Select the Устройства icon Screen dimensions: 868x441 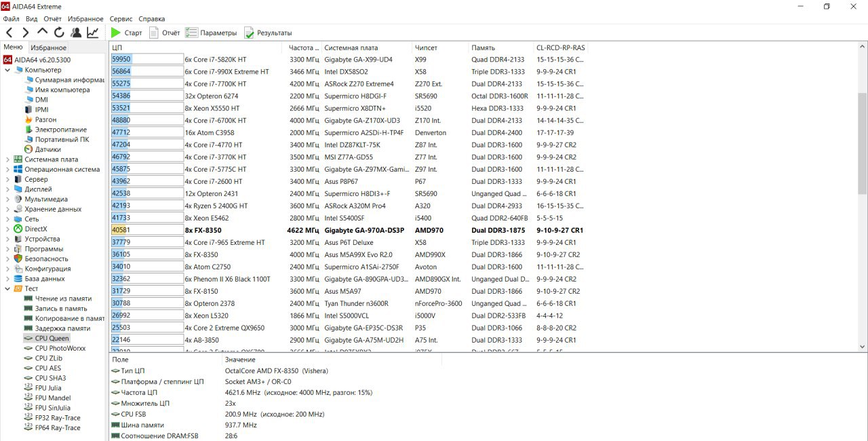[x=18, y=239]
